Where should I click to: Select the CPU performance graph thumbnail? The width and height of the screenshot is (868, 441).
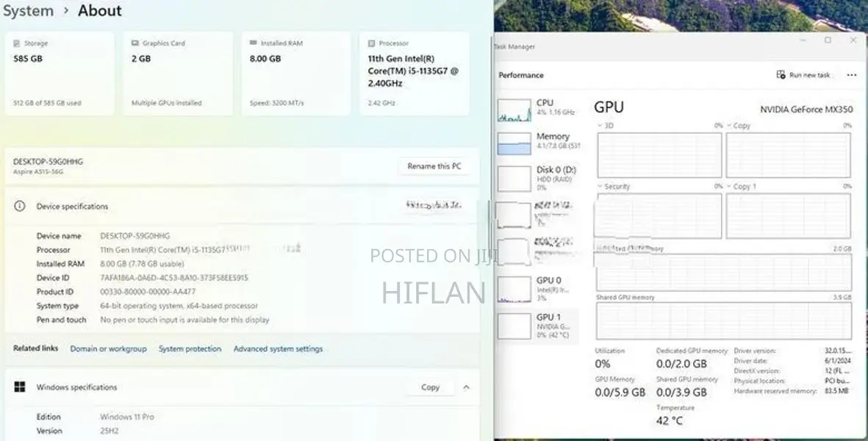pos(514,110)
